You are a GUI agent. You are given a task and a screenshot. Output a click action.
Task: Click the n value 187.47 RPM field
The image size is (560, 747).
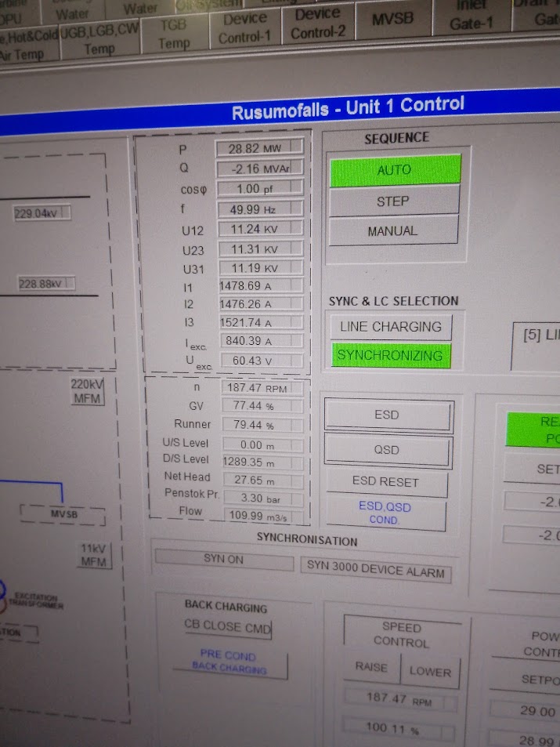(262, 388)
